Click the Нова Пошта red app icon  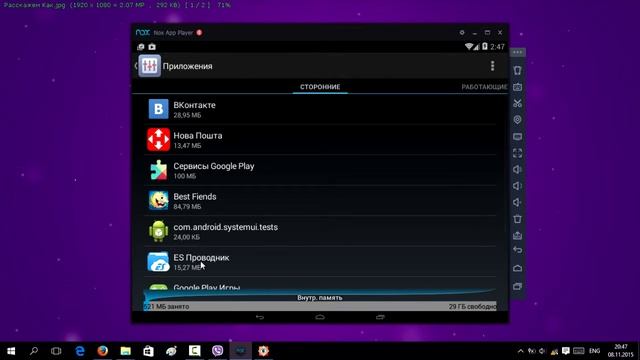pos(158,140)
